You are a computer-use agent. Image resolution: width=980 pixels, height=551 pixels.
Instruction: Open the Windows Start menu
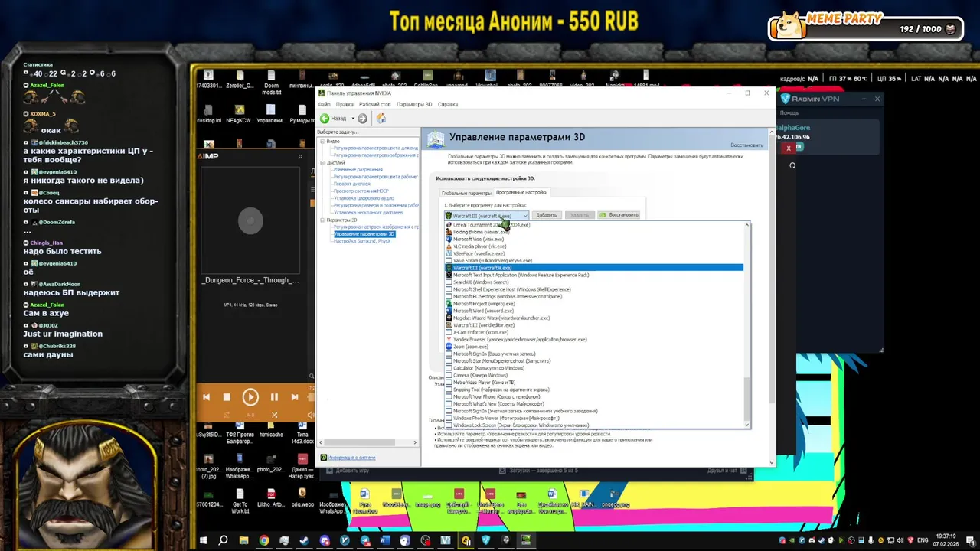pos(203,540)
